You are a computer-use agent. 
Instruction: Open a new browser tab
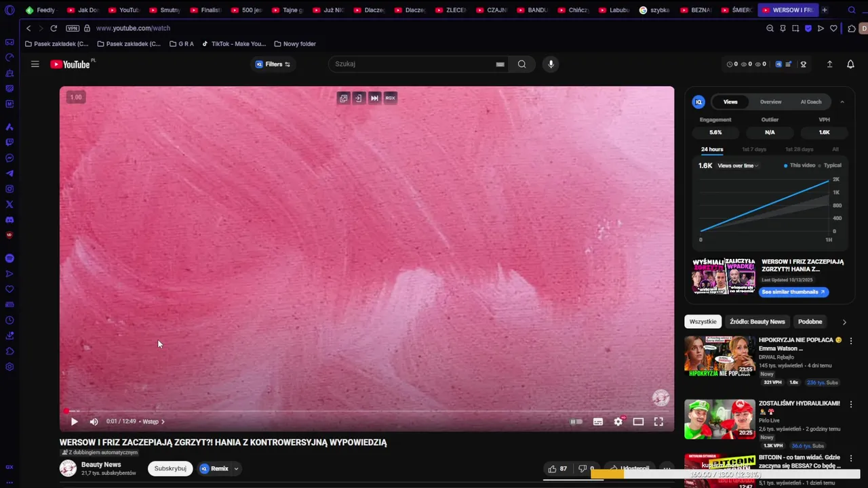coord(825,10)
